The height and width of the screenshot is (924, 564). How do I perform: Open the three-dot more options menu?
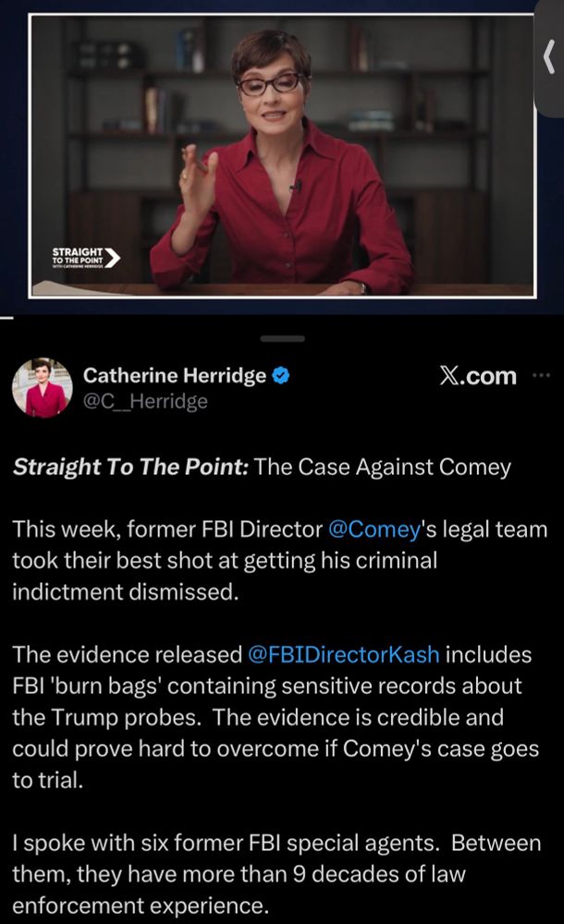click(540, 375)
